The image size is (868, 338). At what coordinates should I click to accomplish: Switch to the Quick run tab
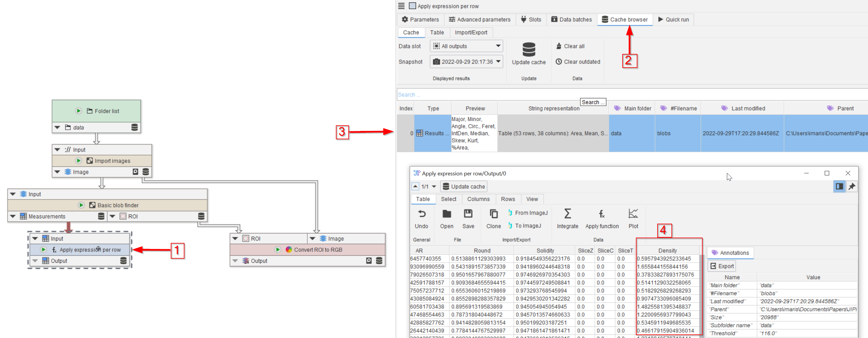(x=673, y=20)
